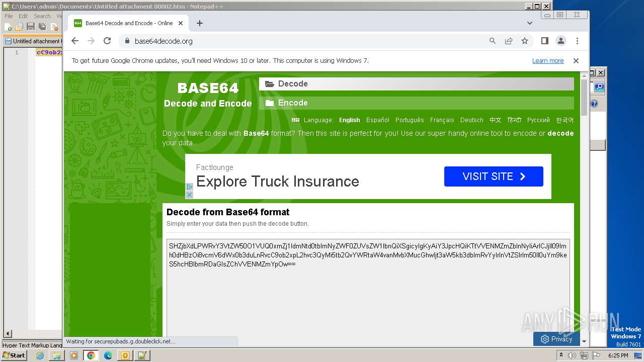Bookmark this tab with star icon
This screenshot has width=644, height=362.
[525, 41]
